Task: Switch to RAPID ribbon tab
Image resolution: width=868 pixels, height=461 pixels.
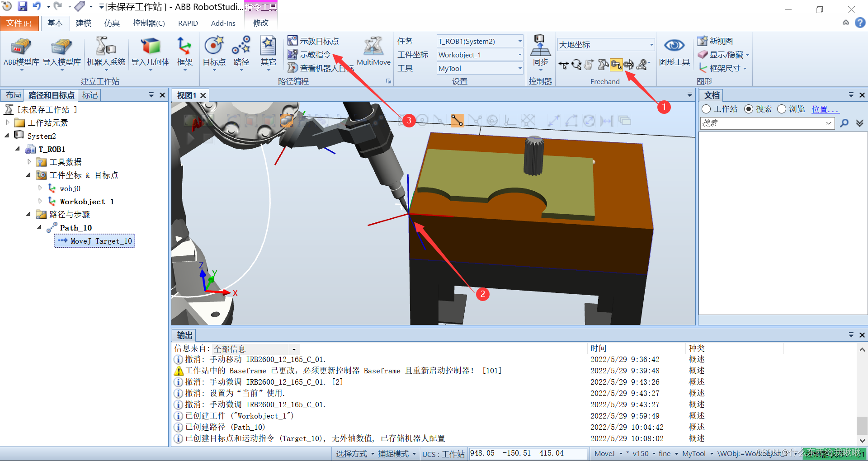Action: point(188,23)
